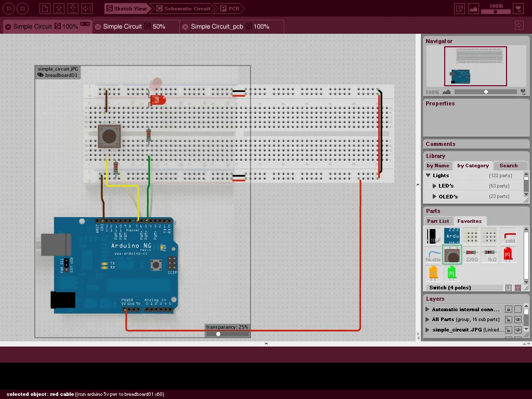Adjust the top toolbar 100% zoom slider
The image size is (532, 399).
(x=496, y=12)
